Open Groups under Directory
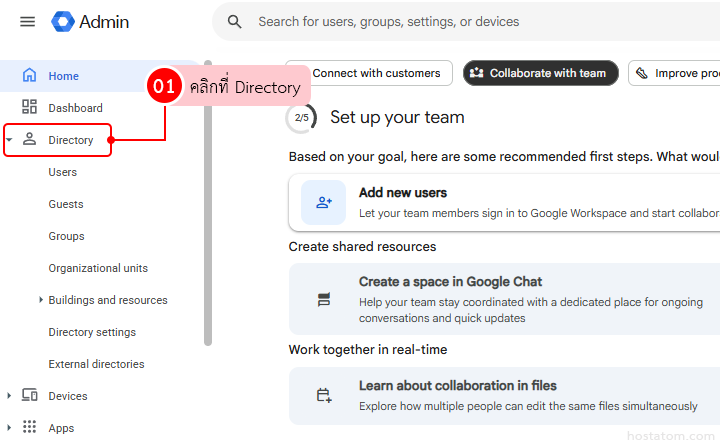This screenshot has width=720, height=445. click(66, 236)
